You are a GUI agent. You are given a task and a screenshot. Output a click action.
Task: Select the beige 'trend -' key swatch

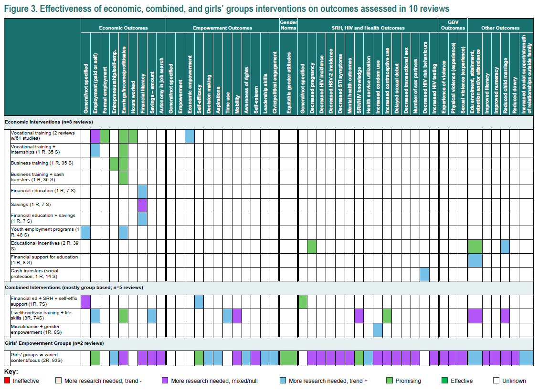[x=58, y=381]
